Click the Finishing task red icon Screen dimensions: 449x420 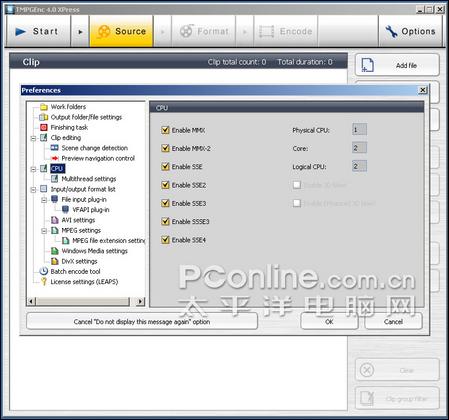tap(44, 127)
